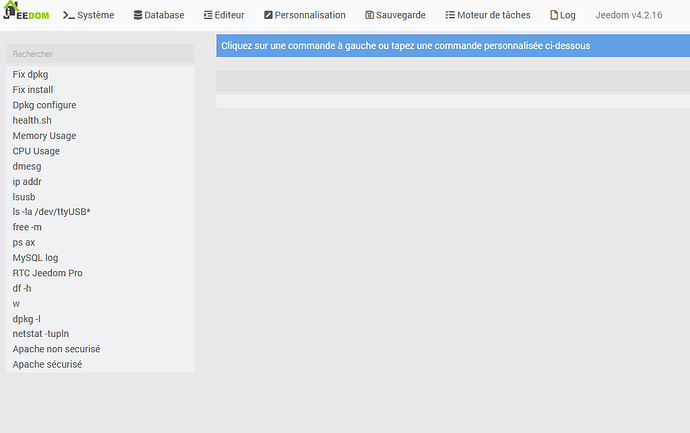690x433 pixels.
Task: Click the Système terminal prompt icon
Action: coord(68,15)
